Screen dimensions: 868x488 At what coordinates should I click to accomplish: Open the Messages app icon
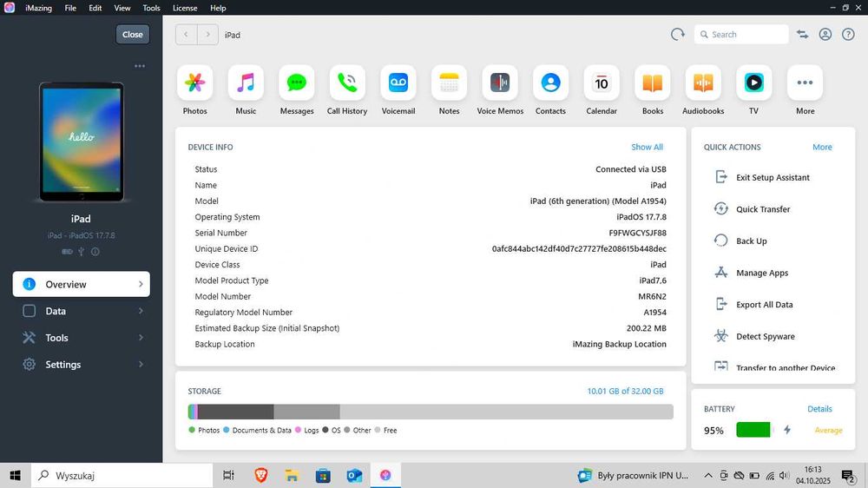[297, 83]
